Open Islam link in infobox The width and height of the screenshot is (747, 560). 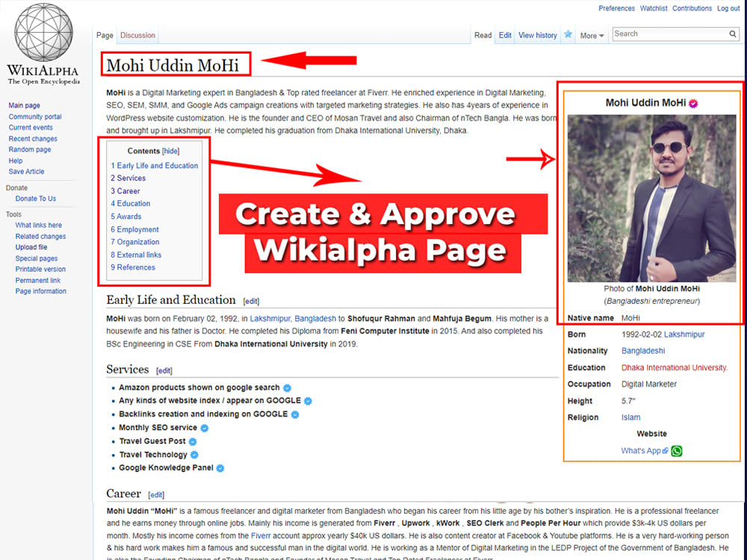(x=630, y=417)
